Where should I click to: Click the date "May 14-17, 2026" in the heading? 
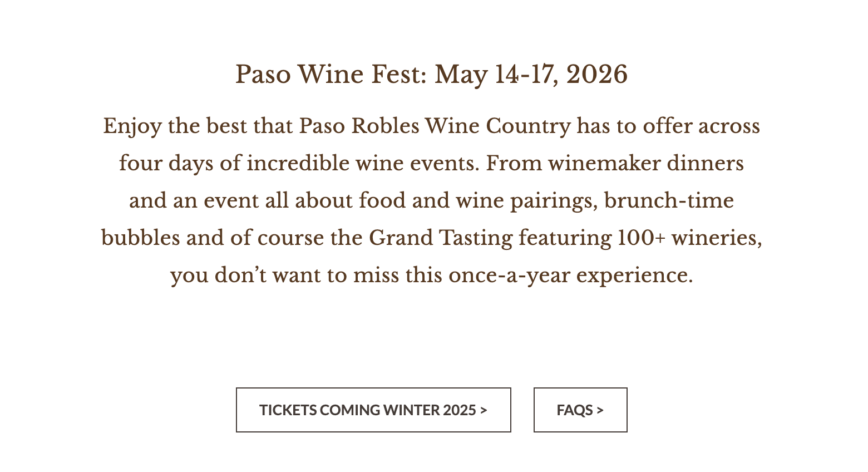(531, 75)
